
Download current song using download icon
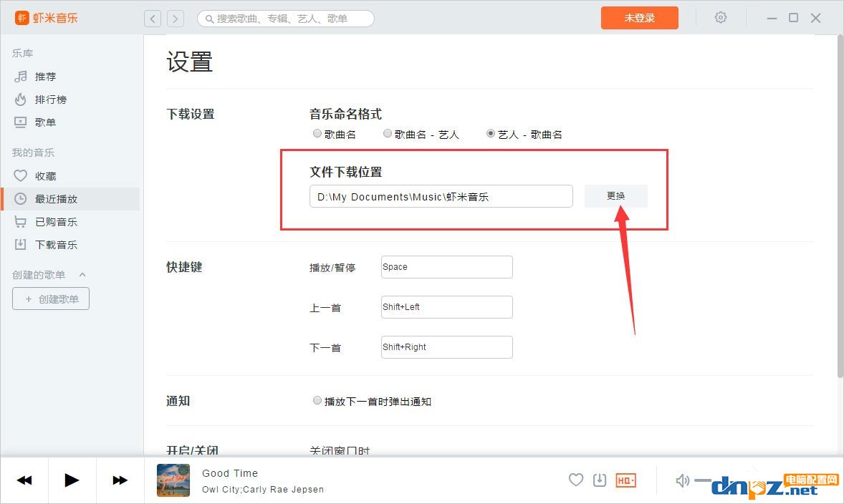(x=600, y=480)
